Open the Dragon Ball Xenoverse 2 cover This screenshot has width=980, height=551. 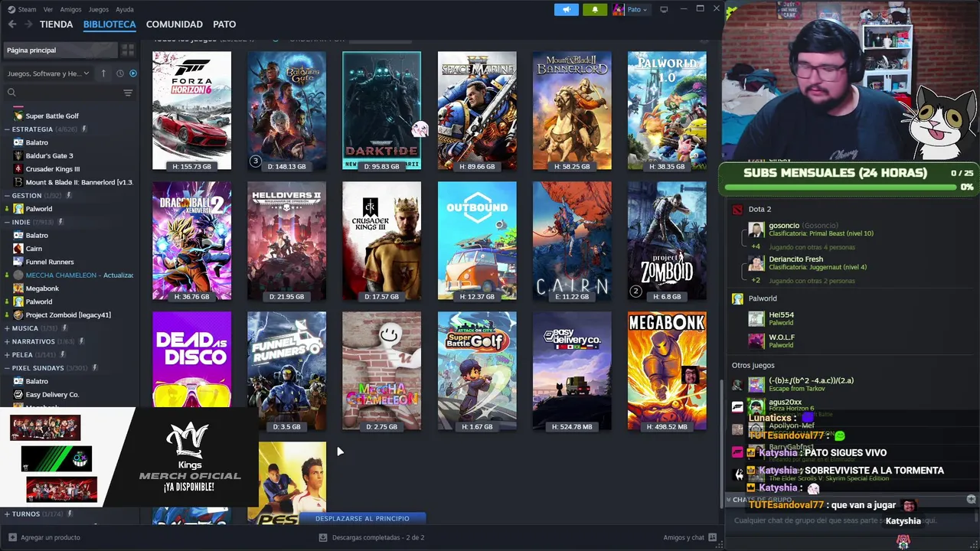coord(191,240)
